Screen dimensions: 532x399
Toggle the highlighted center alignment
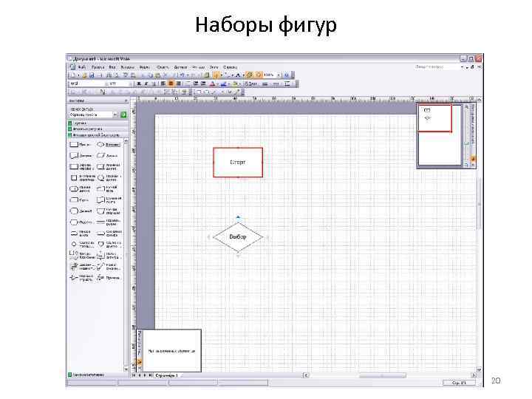pyautogui.click(x=171, y=83)
